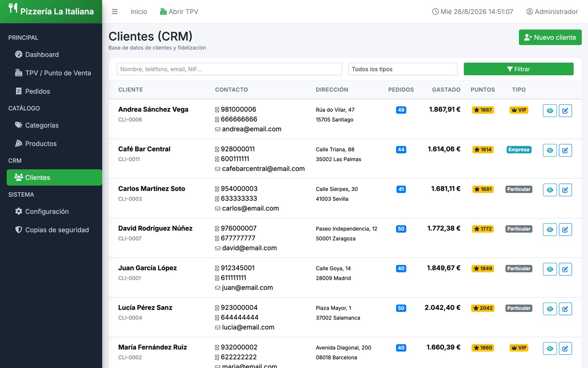The height and width of the screenshot is (368, 588).
Task: Open the Inicio link
Action: [139, 11]
